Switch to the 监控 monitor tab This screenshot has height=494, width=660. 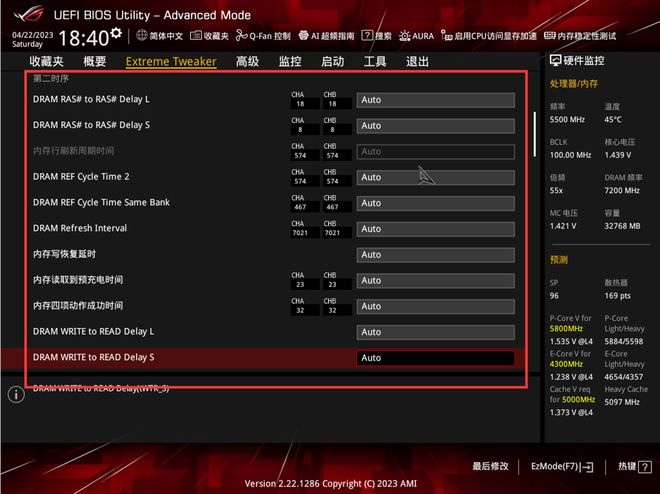point(290,61)
